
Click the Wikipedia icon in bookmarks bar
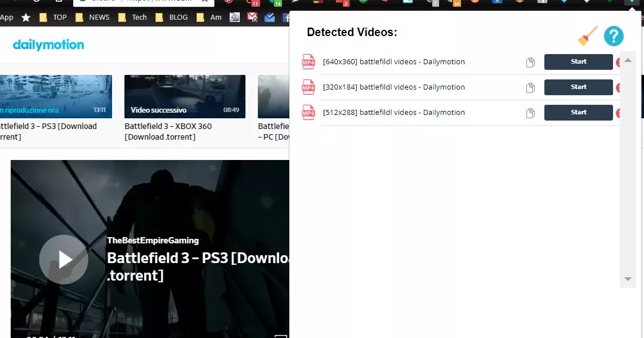coord(234,17)
